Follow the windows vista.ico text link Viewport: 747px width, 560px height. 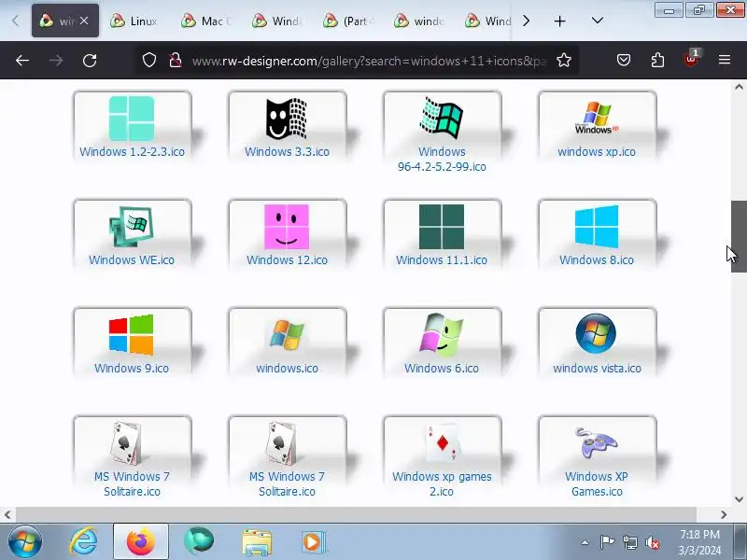[597, 368]
